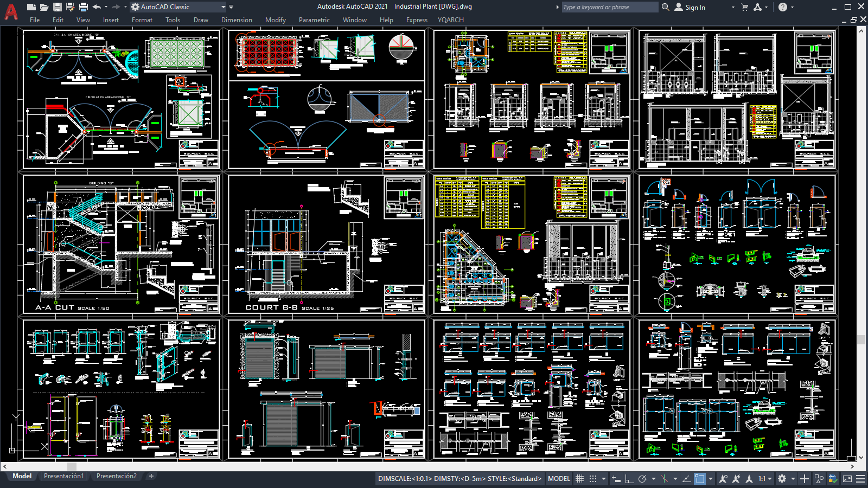Toggle polar tracking mode
This screenshot has height=488, width=868.
[642, 479]
